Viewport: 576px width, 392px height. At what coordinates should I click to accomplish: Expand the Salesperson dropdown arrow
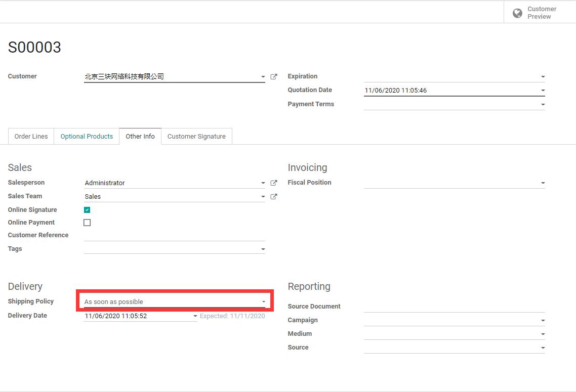pyautogui.click(x=263, y=183)
